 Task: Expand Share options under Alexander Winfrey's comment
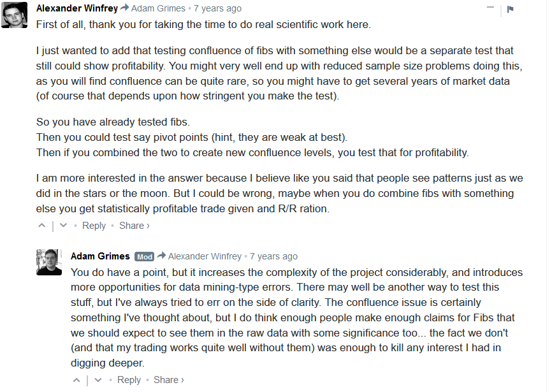(134, 226)
